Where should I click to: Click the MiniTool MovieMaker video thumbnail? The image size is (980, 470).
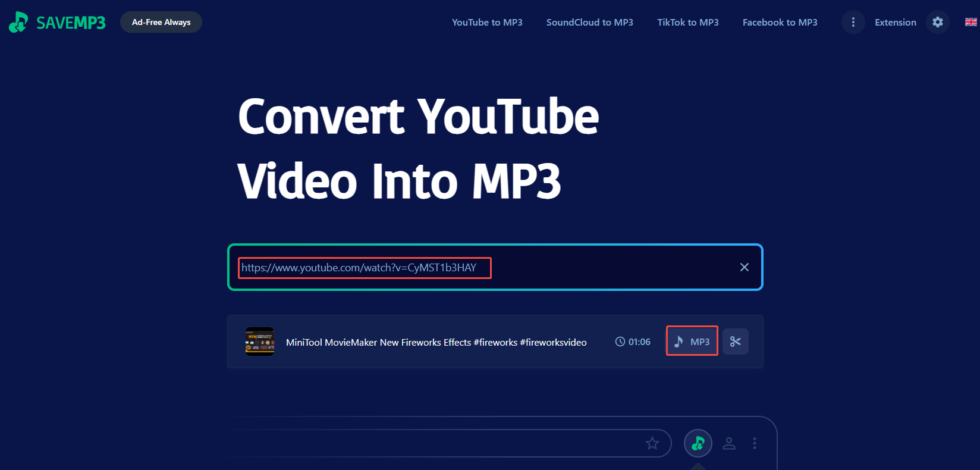[260, 341]
